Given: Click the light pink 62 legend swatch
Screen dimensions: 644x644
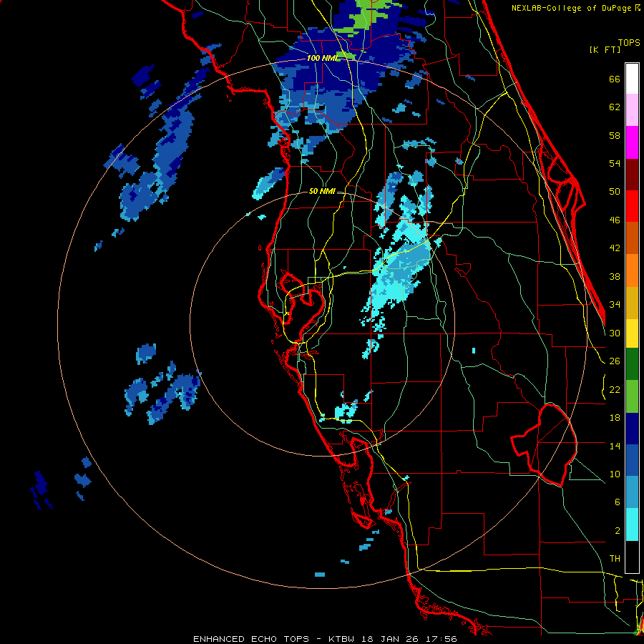Looking at the screenshot, I should [632, 109].
